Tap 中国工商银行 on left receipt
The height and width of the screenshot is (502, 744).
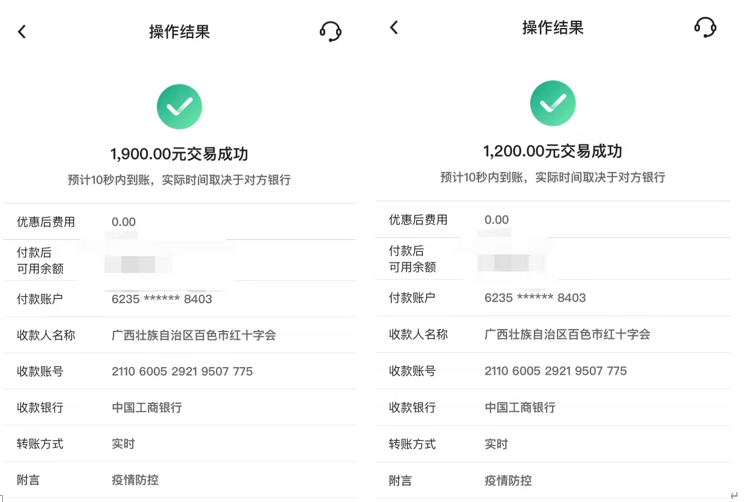tap(147, 407)
